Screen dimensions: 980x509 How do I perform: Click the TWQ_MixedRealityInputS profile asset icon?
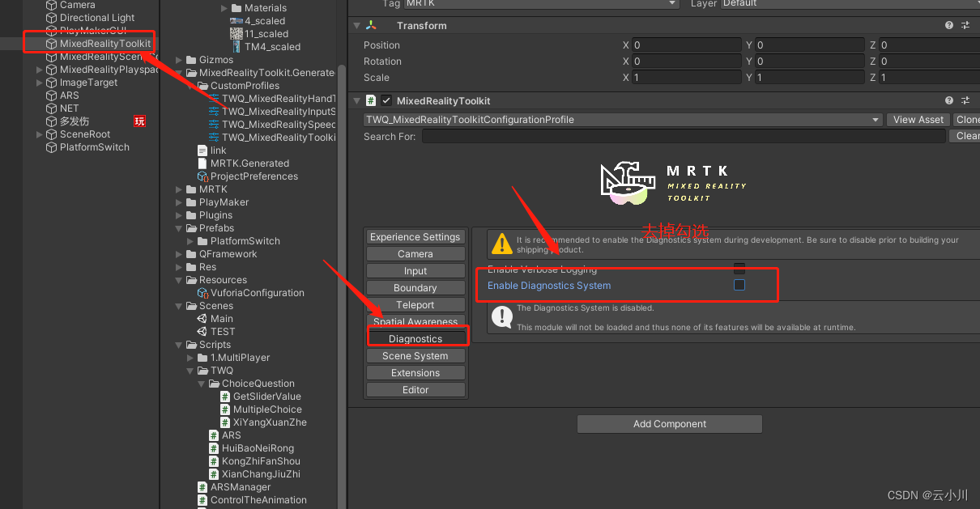tap(214, 112)
